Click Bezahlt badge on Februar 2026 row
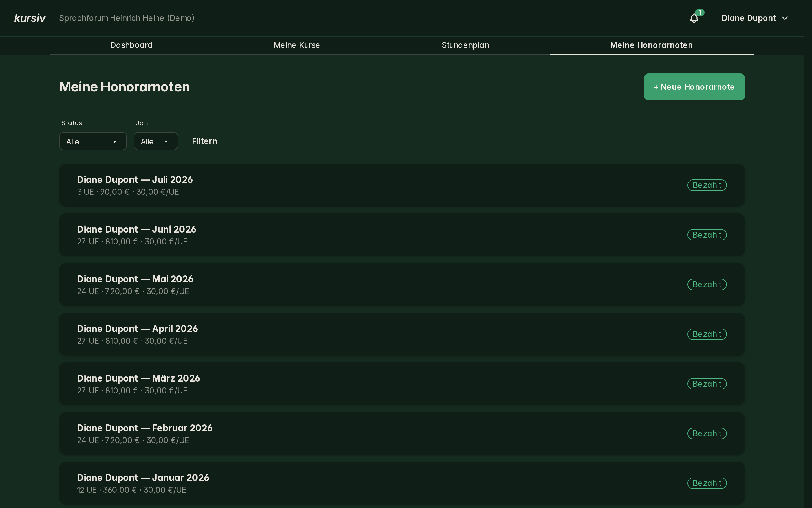This screenshot has height=508, width=812. tap(707, 434)
